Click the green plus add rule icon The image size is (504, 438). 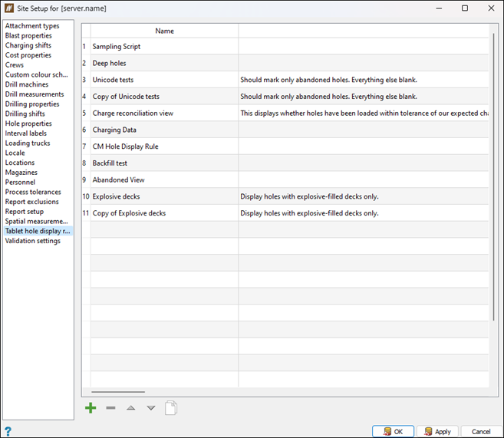[x=91, y=408]
